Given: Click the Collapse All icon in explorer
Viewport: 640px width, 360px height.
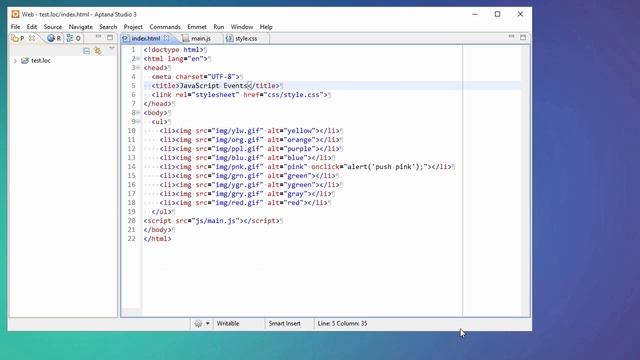Looking at the screenshot, I should coord(86,51).
